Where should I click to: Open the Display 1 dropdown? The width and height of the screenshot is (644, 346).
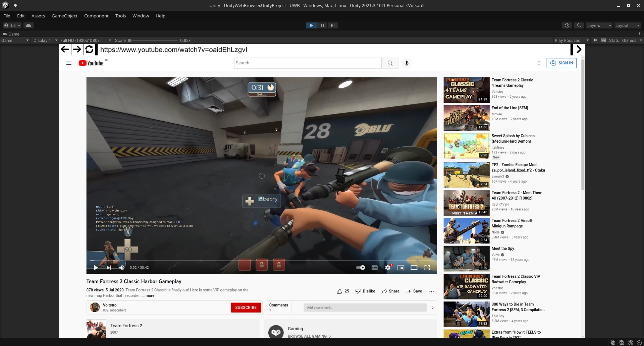[45, 41]
